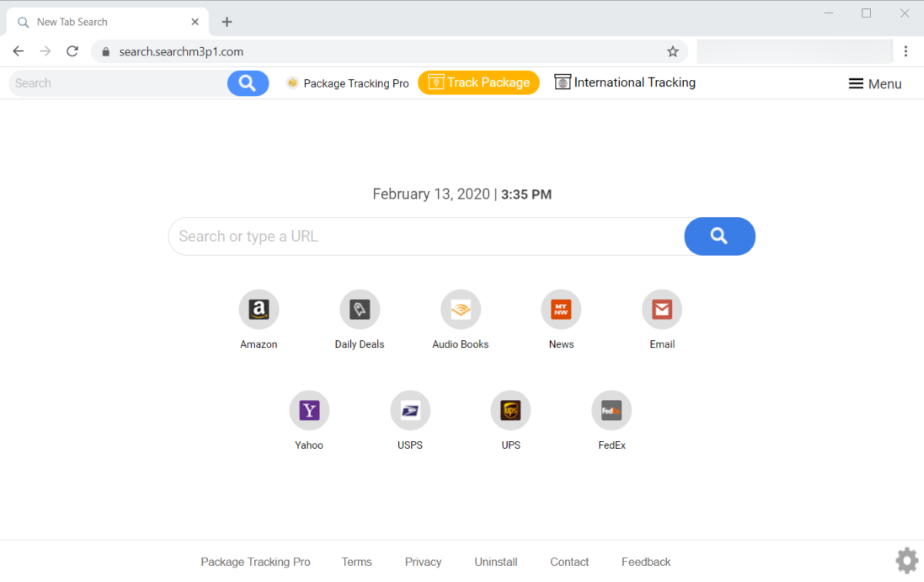Open the Email envelope shortcut
This screenshot has height=582, width=924.
click(662, 309)
